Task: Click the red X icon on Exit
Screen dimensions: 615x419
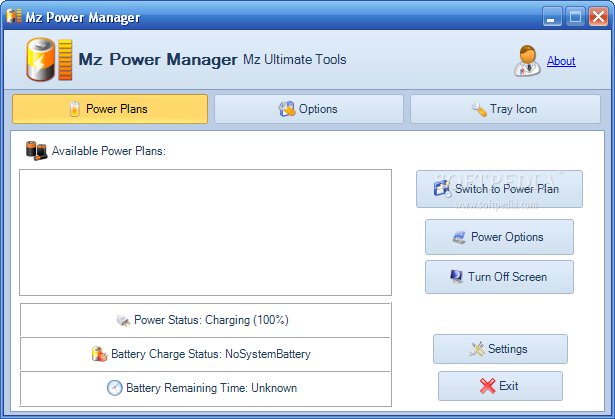Action: tap(488, 386)
